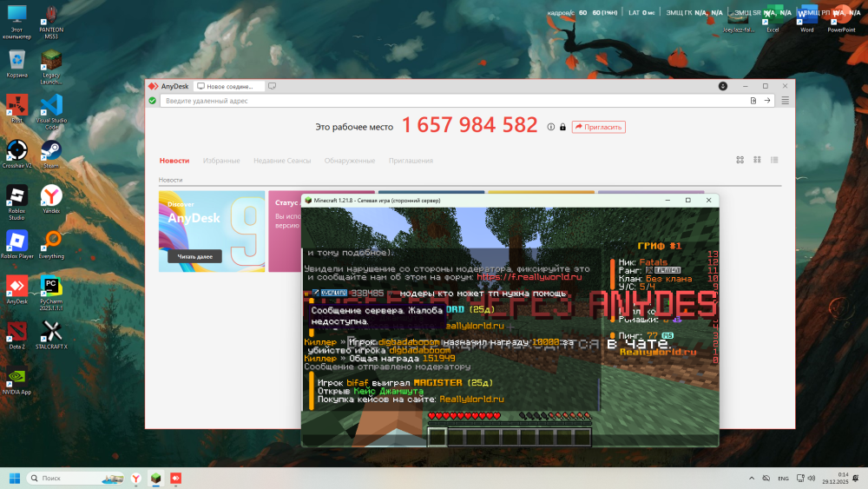Viewport: 868px width, 489px height.
Task: Switch AnyDesk news to small tiles view
Action: 757,160
